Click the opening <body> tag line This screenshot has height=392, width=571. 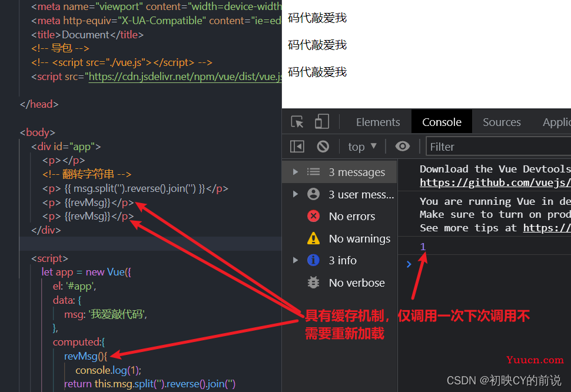pyautogui.click(x=38, y=132)
